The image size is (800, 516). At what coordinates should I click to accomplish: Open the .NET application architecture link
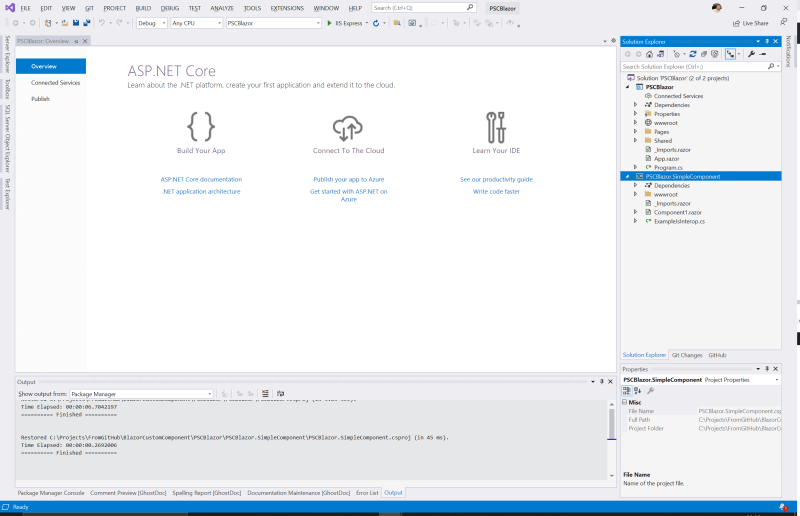pyautogui.click(x=201, y=192)
